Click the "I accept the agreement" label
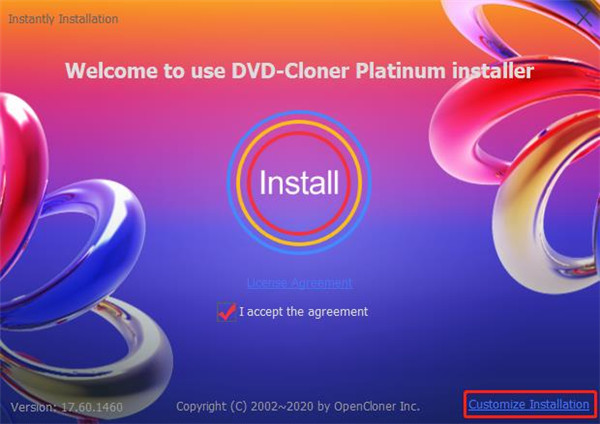Screen dimensions: 600x424 pos(303,311)
